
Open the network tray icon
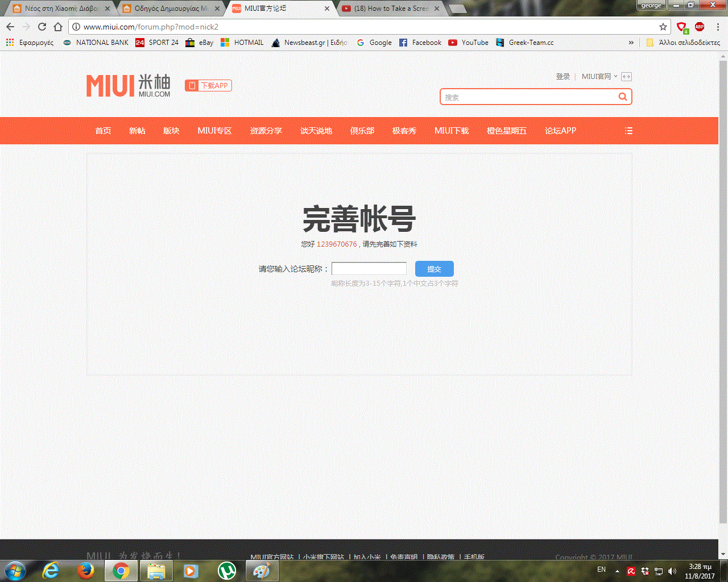[659, 571]
